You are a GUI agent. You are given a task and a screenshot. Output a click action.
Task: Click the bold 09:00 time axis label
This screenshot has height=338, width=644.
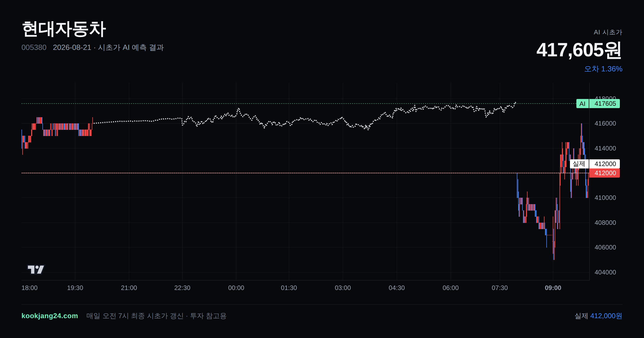click(x=553, y=288)
